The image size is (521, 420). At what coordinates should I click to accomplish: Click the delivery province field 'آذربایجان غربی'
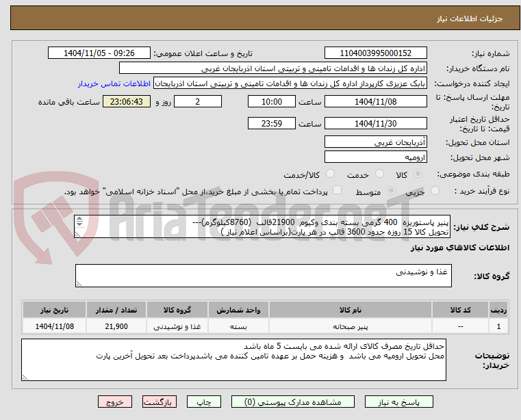click(x=375, y=142)
